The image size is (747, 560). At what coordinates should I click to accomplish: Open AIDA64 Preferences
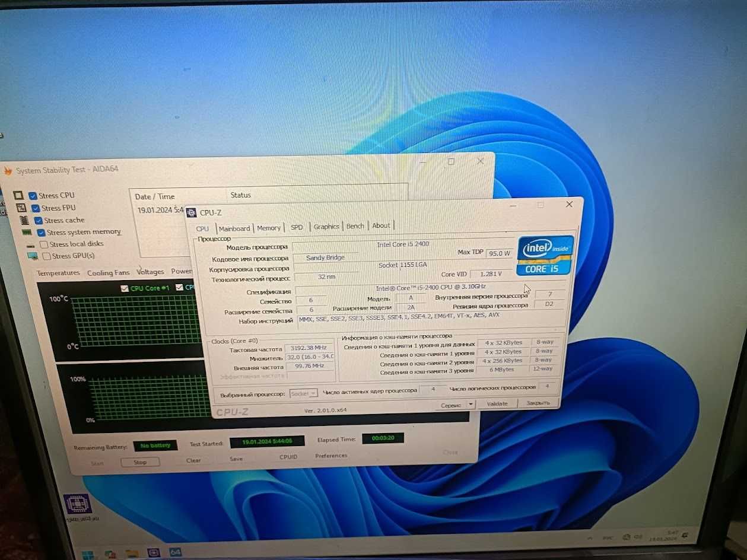[331, 456]
